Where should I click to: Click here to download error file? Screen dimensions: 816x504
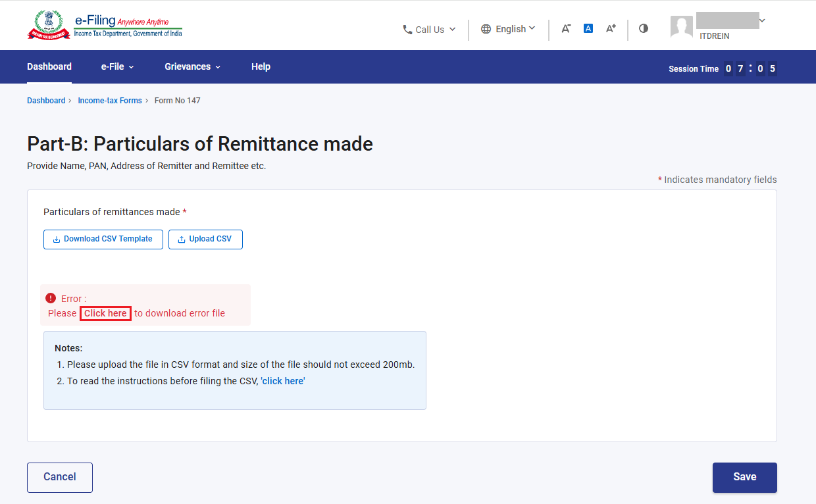point(105,313)
